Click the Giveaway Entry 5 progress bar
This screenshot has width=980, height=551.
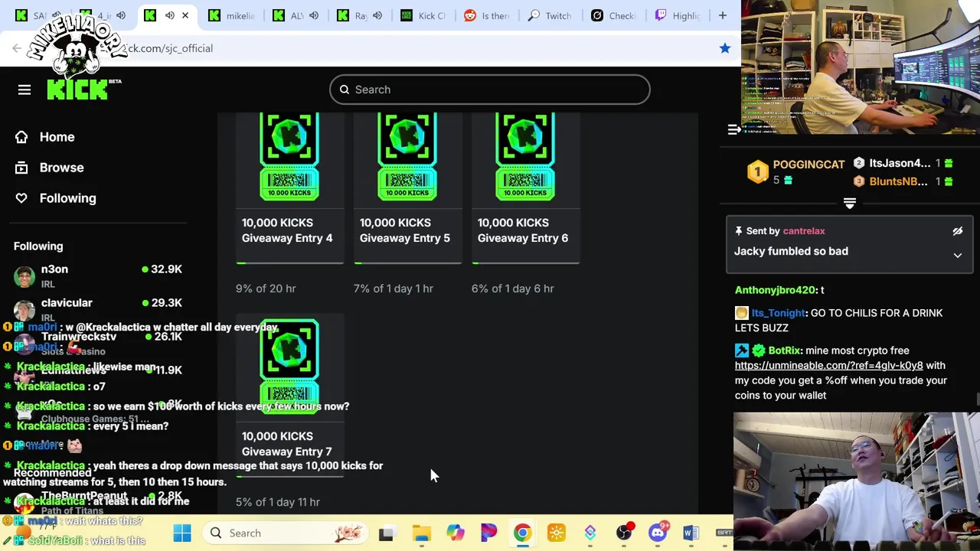click(x=407, y=262)
